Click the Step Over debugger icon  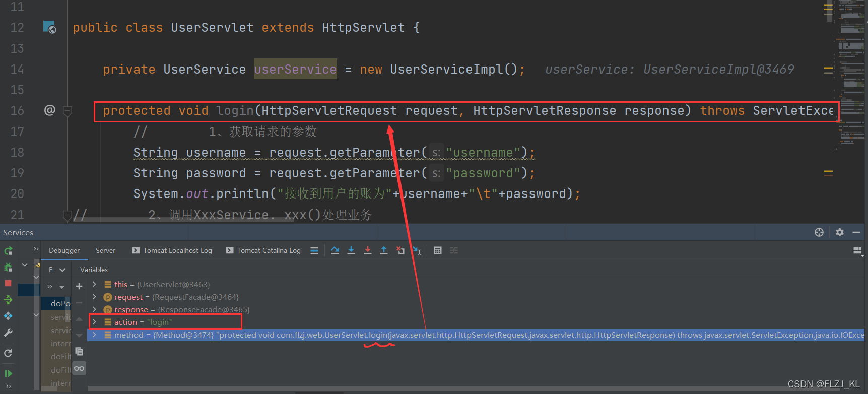(335, 250)
